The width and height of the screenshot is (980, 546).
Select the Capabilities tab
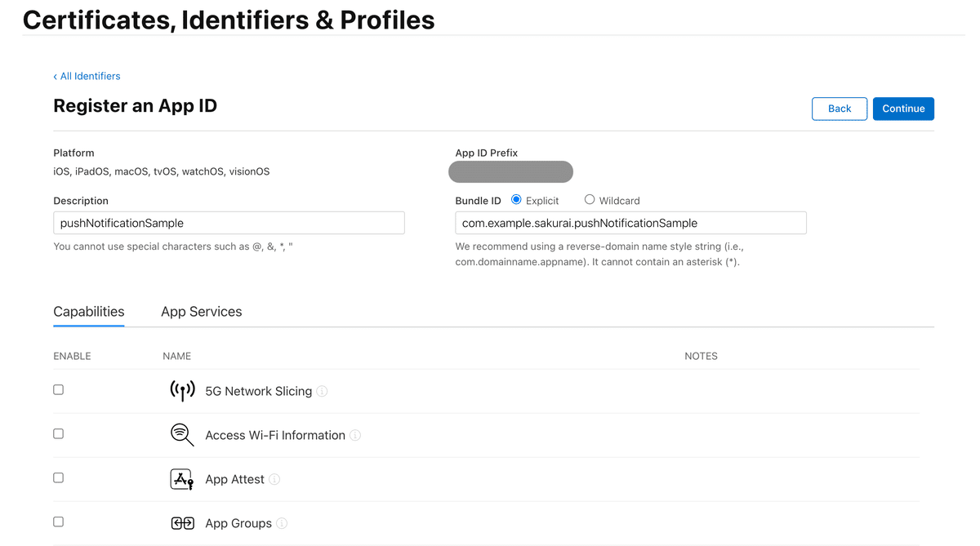89,312
